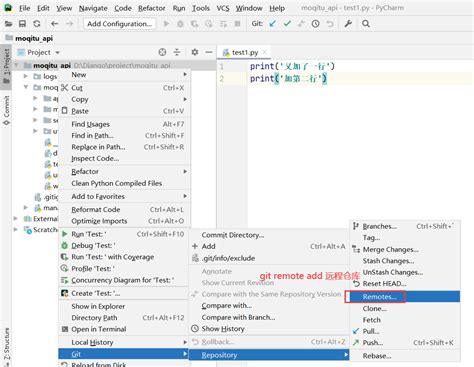Choose Fetch in Repository submenu

(405, 320)
